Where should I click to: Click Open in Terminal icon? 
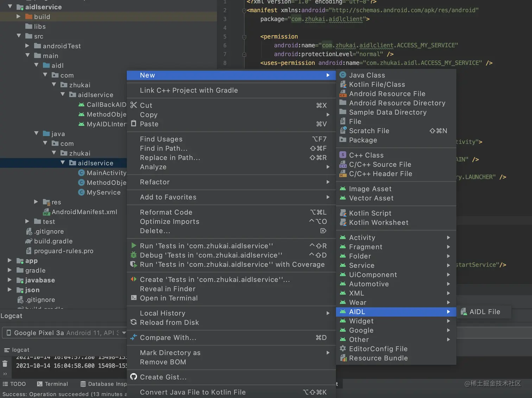click(x=134, y=298)
